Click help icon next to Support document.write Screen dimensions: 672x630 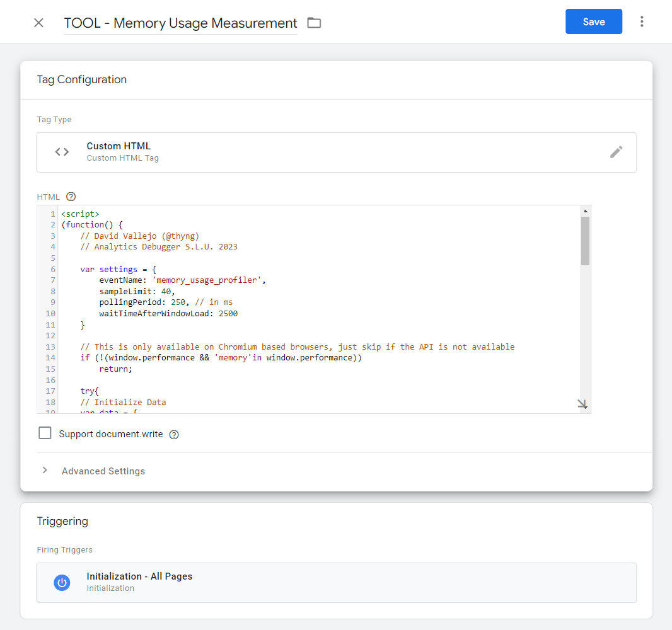click(x=174, y=434)
